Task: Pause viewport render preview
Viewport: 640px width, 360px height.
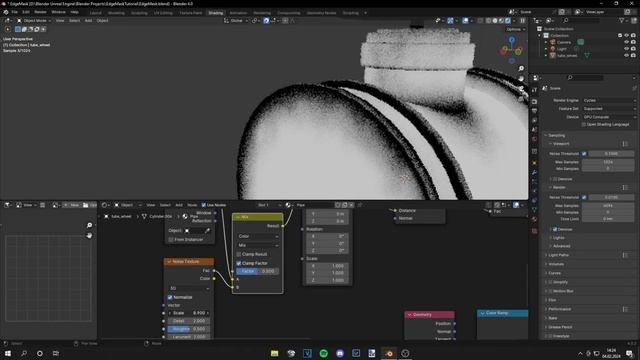Action: click(522, 20)
